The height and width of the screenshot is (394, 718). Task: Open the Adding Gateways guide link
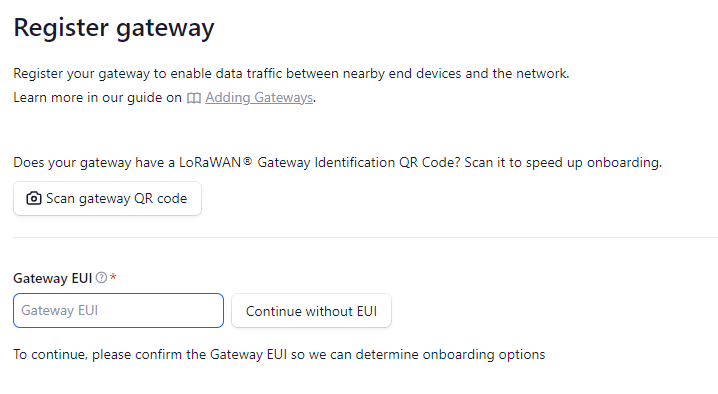click(x=259, y=98)
